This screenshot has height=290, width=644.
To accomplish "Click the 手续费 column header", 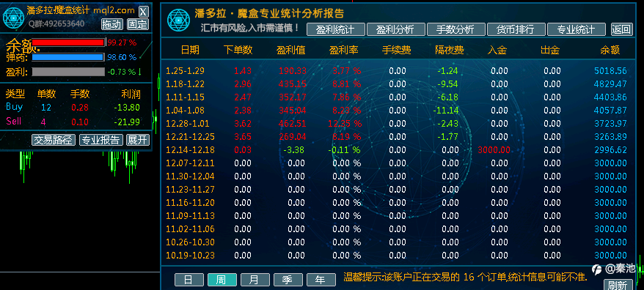I will (x=397, y=51).
